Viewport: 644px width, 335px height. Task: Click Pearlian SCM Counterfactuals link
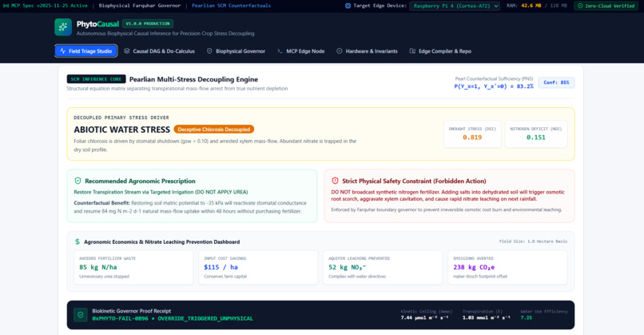pyautogui.click(x=231, y=6)
